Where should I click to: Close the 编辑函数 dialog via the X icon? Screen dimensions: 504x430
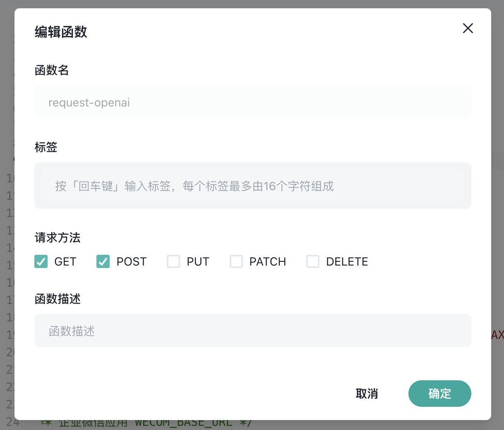click(x=468, y=28)
